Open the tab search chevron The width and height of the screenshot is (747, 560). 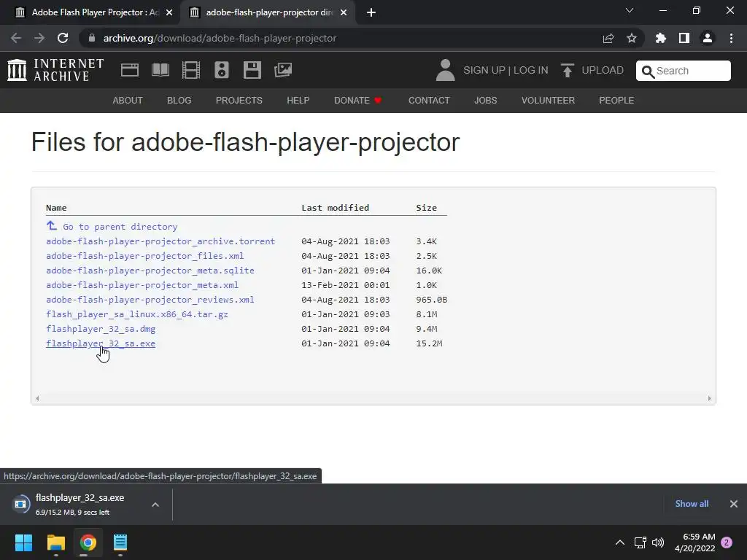point(630,10)
